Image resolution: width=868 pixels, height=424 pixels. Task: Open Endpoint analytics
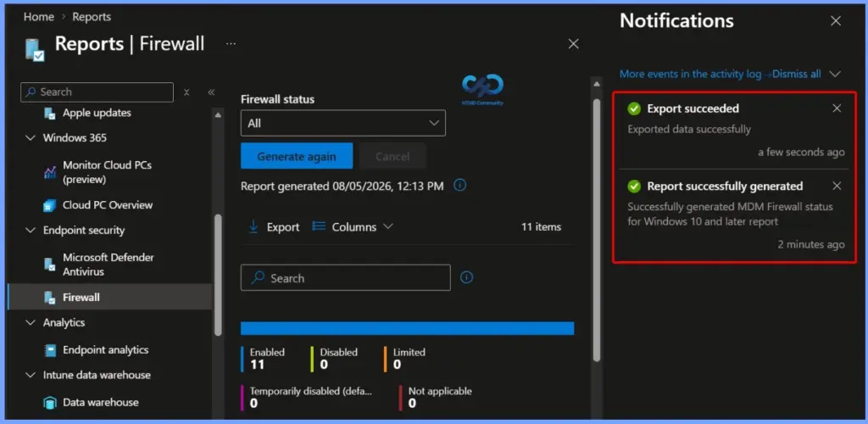tap(105, 350)
